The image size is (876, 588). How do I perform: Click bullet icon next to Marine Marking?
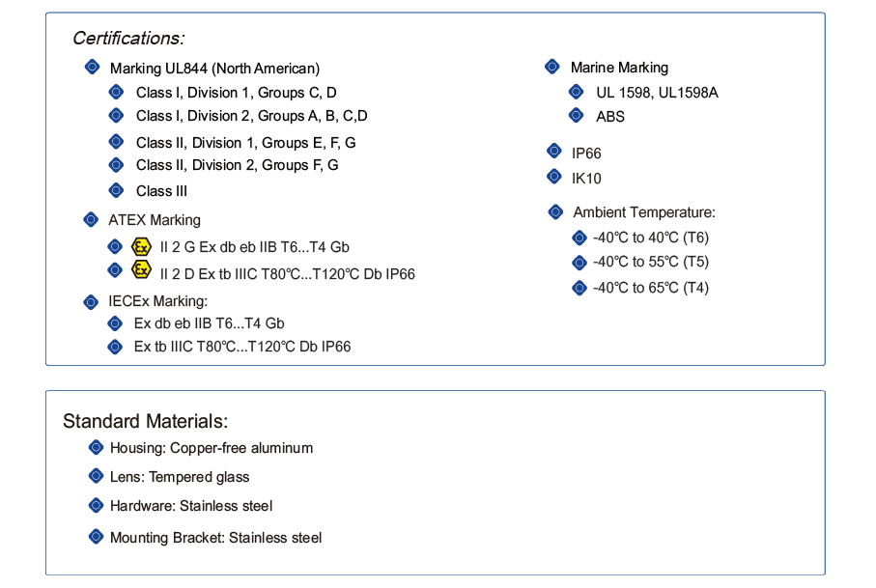coord(552,67)
